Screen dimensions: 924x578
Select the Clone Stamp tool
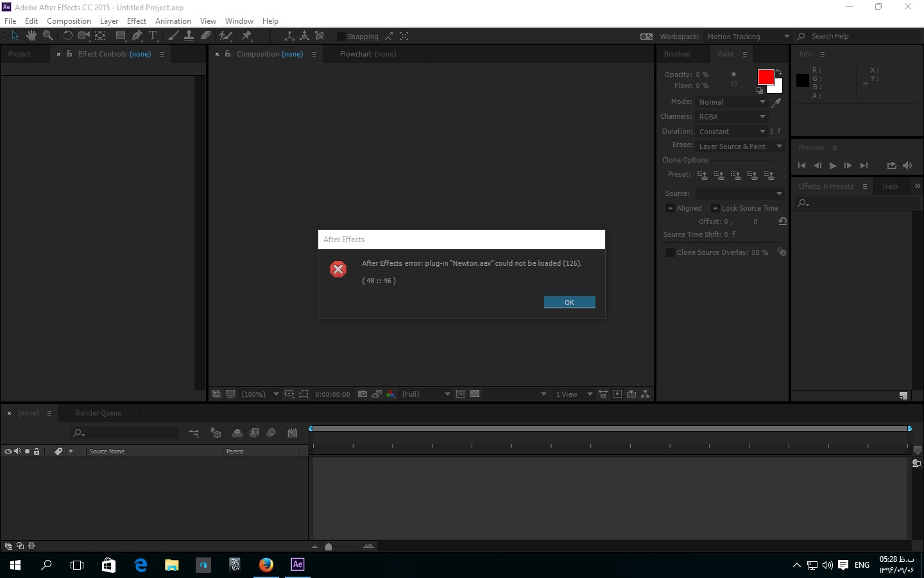(189, 36)
